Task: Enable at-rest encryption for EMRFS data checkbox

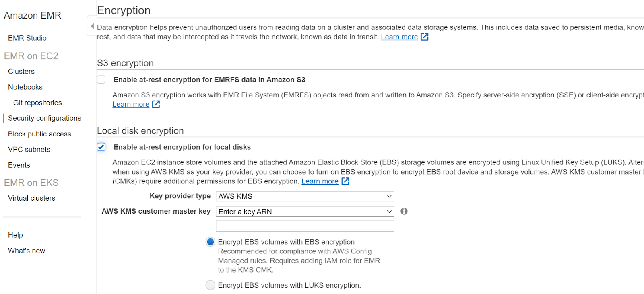Action: coord(101,80)
